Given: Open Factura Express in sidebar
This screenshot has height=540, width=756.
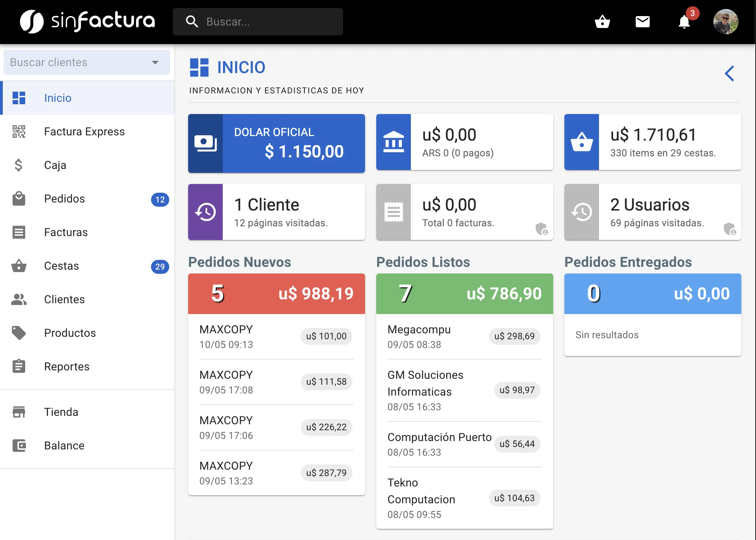Looking at the screenshot, I should pos(84,132).
